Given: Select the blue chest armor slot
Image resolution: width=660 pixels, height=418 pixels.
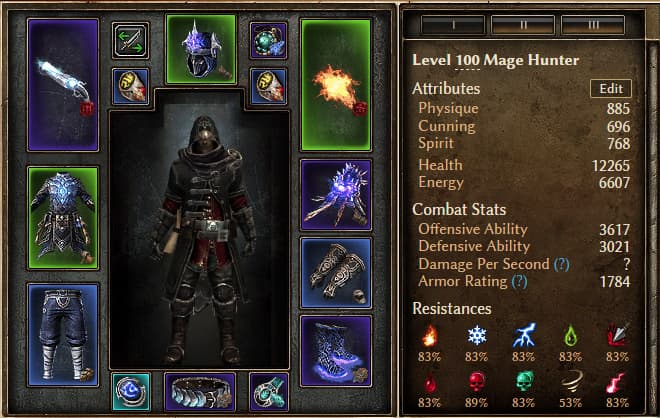Looking at the screenshot, I should coord(63,218).
